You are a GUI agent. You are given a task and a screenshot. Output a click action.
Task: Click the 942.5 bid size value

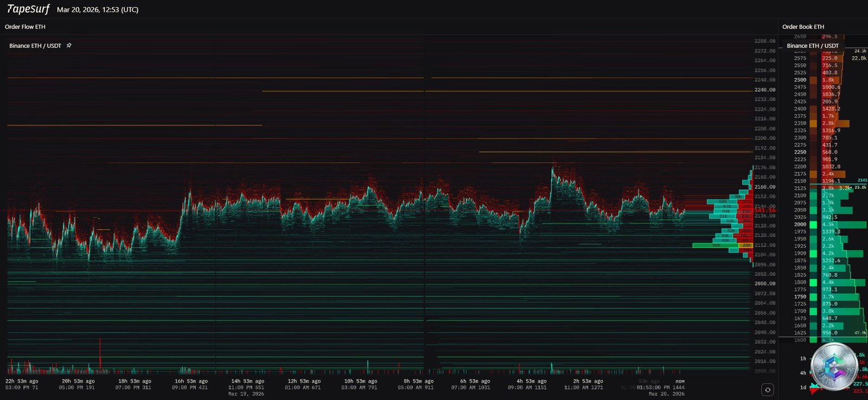click(x=829, y=217)
